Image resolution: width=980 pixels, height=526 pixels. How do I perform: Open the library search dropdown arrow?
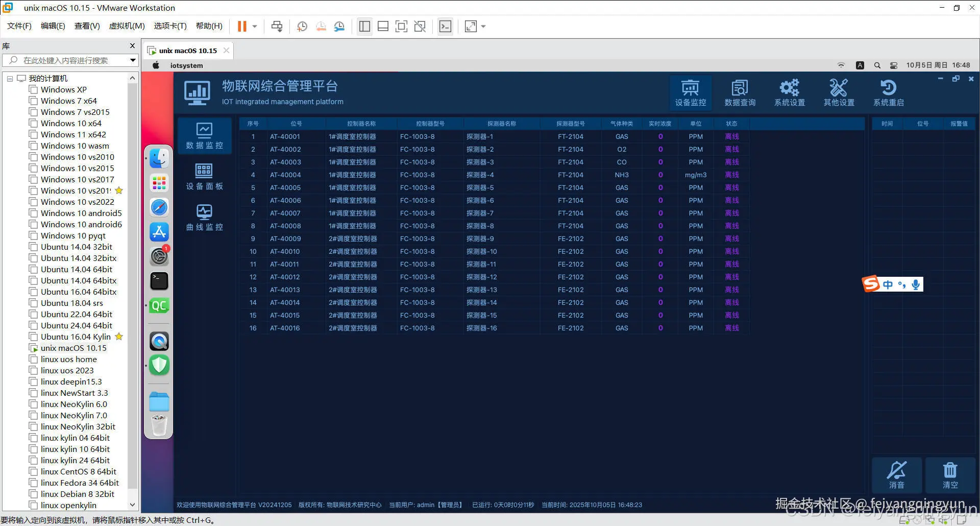tap(133, 60)
